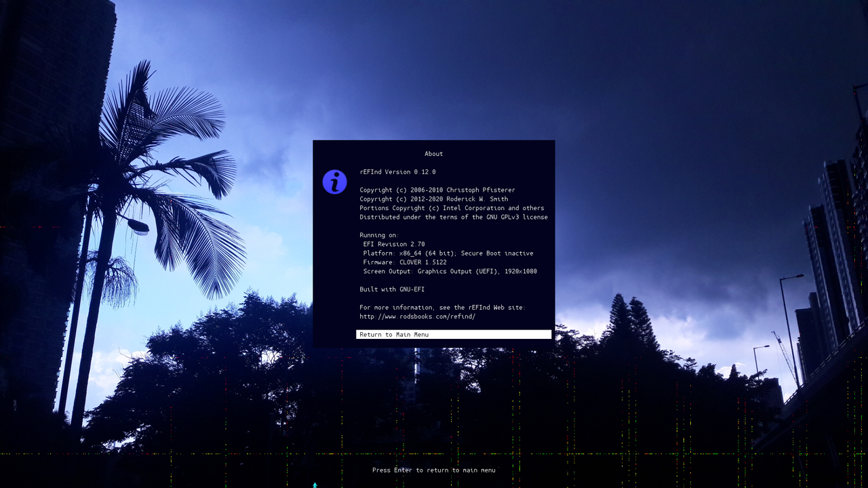Viewport: 868px width, 488px height.
Task: Click the Screen Output 1920x1080 line
Action: click(450, 271)
